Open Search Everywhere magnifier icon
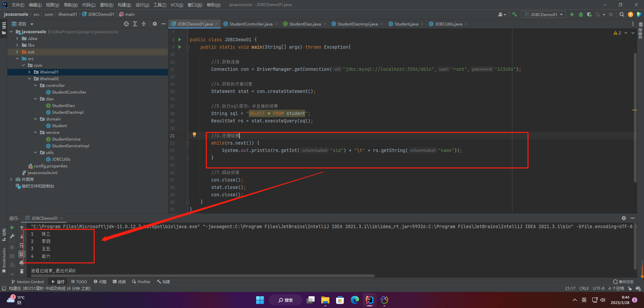644x308 pixels. pyautogui.click(x=622, y=14)
